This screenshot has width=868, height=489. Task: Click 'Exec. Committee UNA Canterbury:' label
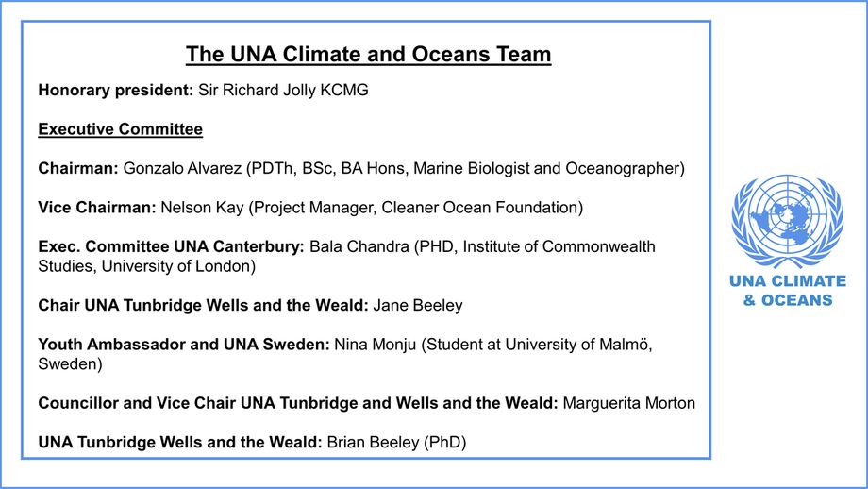coord(171,246)
